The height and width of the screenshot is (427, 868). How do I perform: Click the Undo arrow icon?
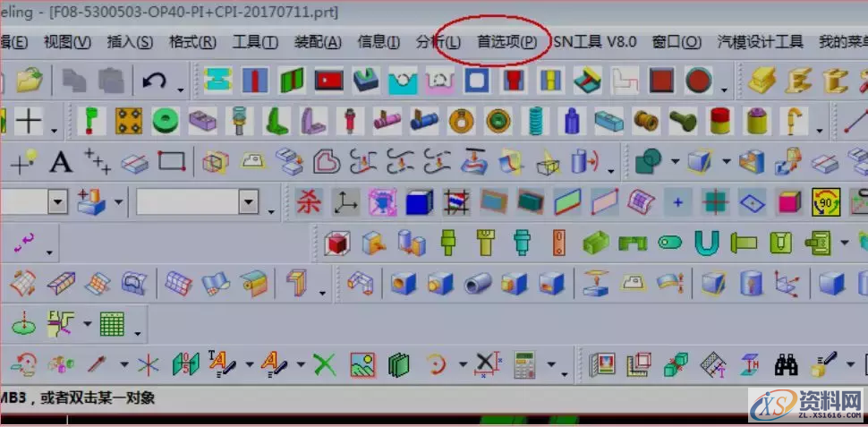point(155,81)
